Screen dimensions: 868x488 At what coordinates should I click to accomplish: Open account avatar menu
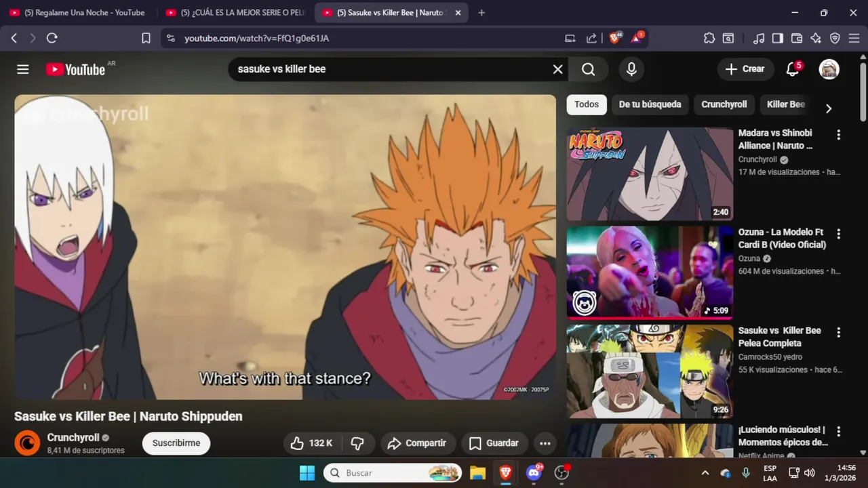pos(829,69)
